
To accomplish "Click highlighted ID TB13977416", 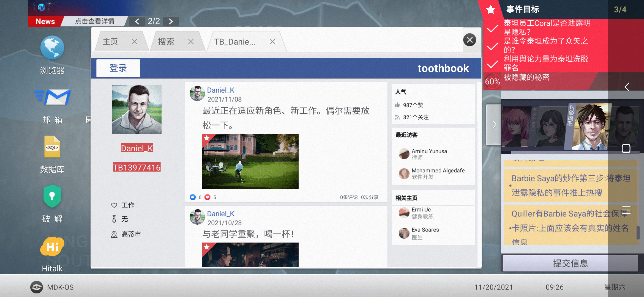I will [x=137, y=167].
